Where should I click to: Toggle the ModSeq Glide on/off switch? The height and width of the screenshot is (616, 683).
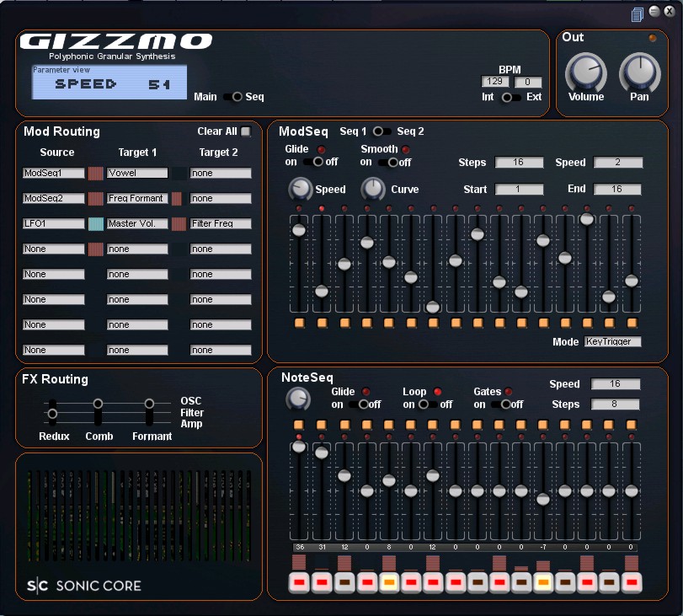click(x=313, y=162)
